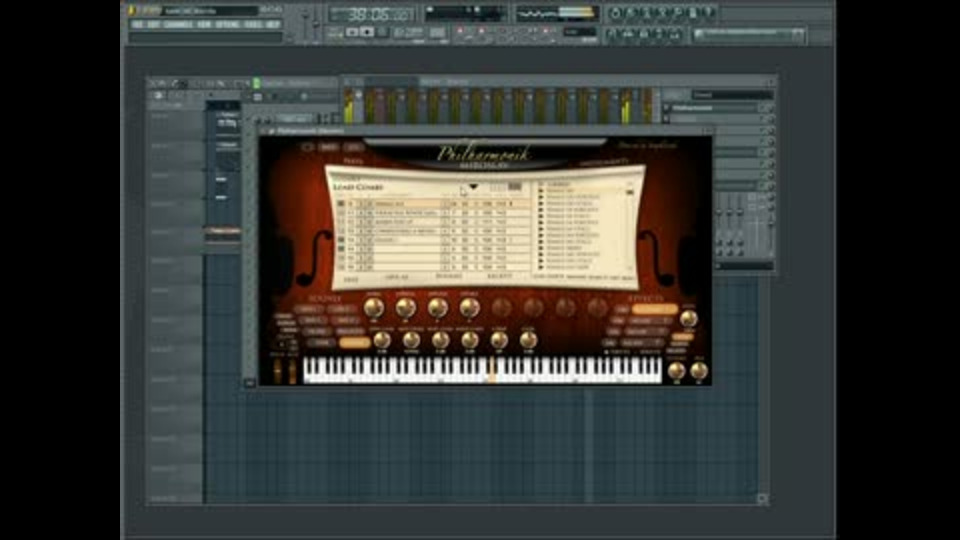Image resolution: width=960 pixels, height=540 pixels.
Task: Click the Philharmonik modulation wheel
Action: (293, 371)
